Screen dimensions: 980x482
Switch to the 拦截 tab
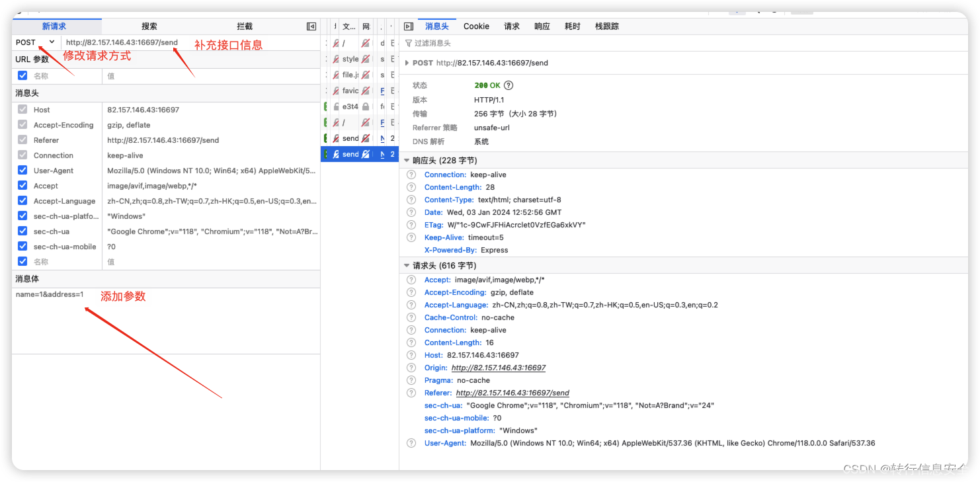tap(245, 26)
